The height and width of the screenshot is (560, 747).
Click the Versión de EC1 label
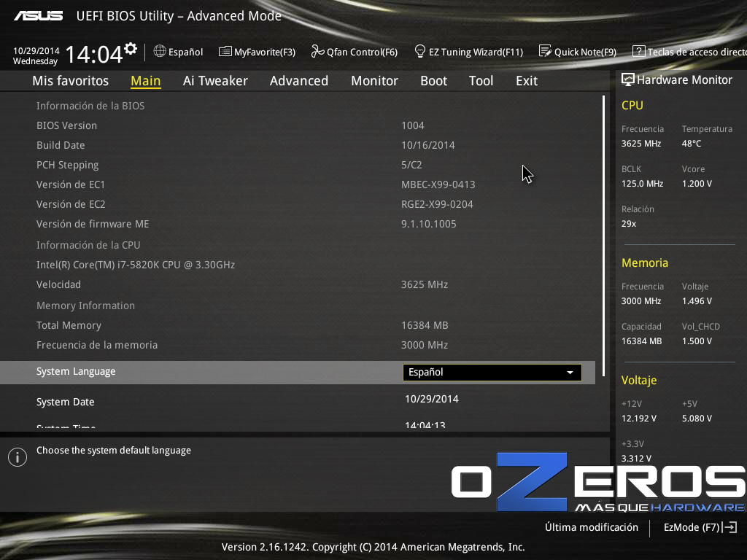(71, 184)
